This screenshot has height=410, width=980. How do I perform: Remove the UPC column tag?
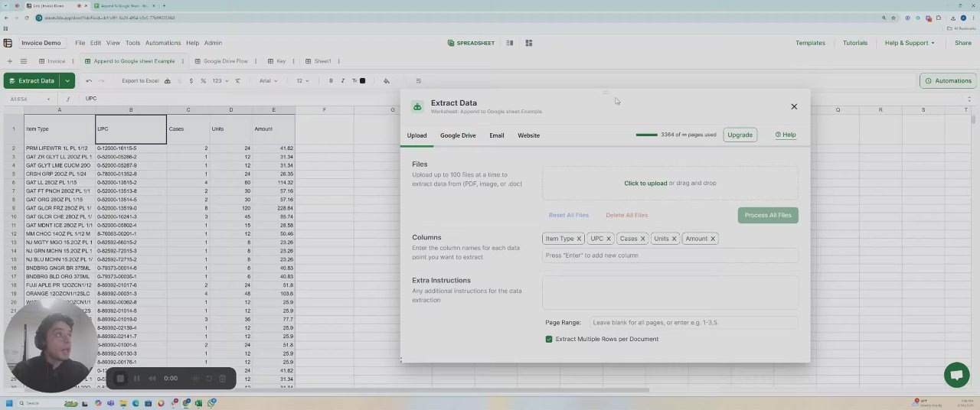click(609, 239)
